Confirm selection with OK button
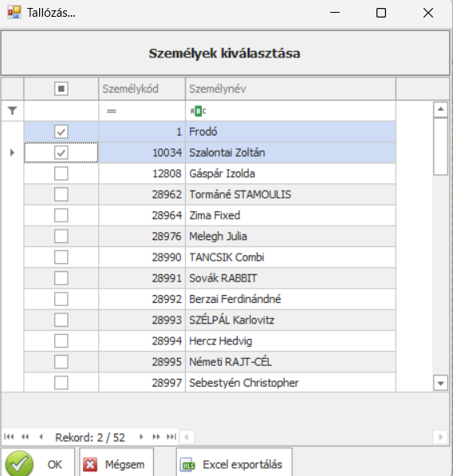 tap(37, 462)
